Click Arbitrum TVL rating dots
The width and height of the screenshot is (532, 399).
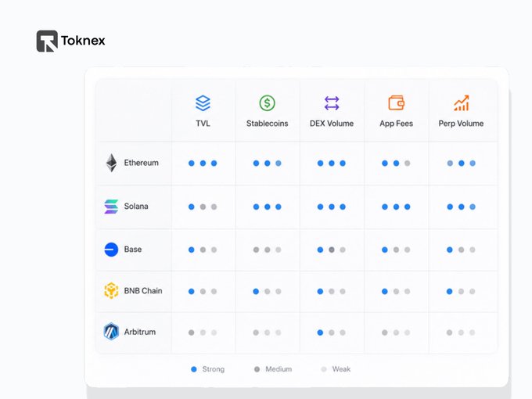point(203,332)
